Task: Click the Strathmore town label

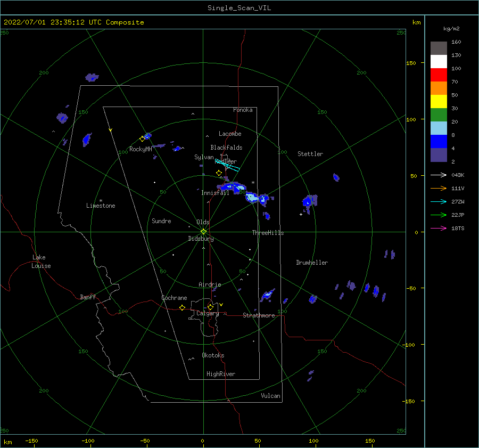Action: [259, 315]
